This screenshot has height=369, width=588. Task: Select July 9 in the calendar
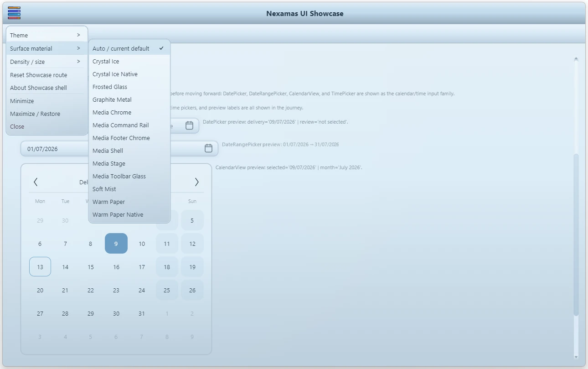pyautogui.click(x=116, y=244)
